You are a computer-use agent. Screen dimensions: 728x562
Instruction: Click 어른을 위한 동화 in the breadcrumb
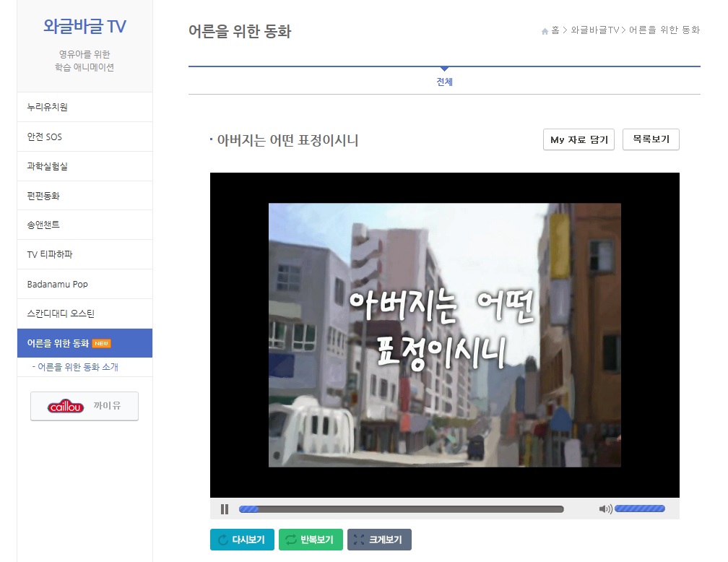click(664, 30)
